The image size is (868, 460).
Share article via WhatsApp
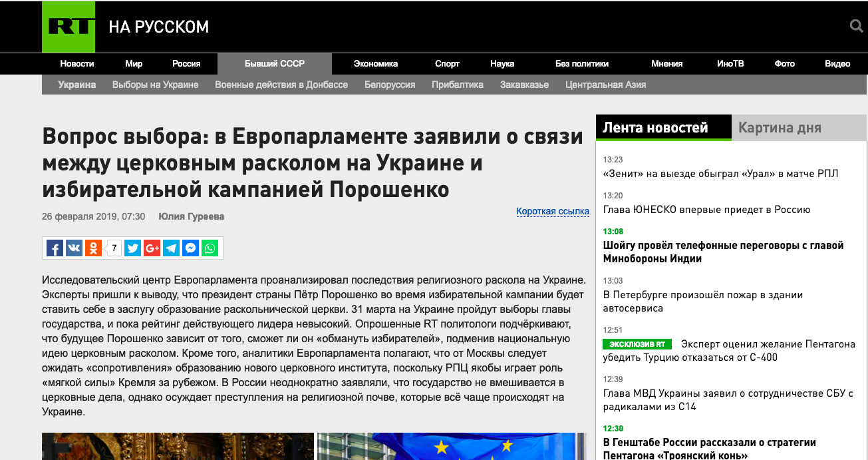pos(210,248)
